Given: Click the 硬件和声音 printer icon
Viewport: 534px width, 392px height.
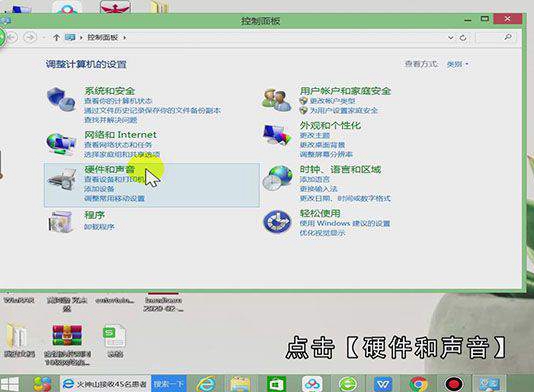Looking at the screenshot, I should tap(62, 179).
